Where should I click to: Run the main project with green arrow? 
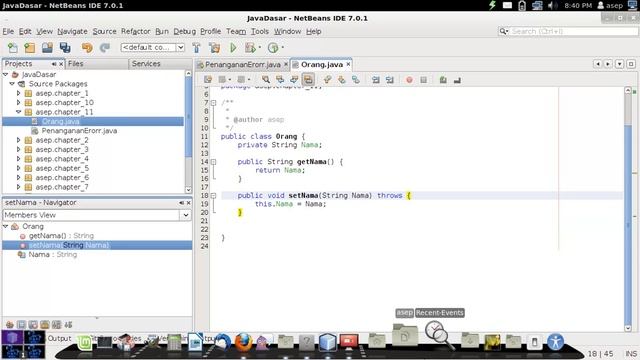[x=233, y=48]
